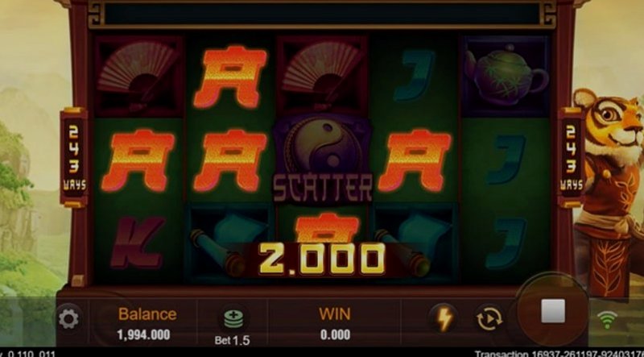Click the right 243 Ways banner
644x357 pixels.
pyautogui.click(x=572, y=157)
